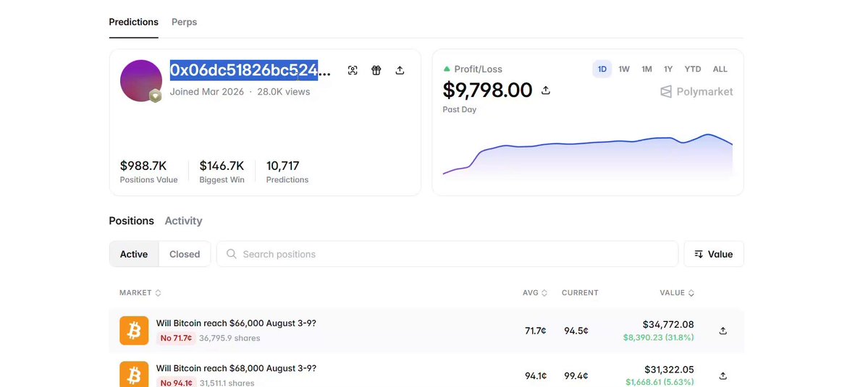The height and width of the screenshot is (387, 868).
Task: Share the $9,798.00 profit figure
Action: click(546, 90)
